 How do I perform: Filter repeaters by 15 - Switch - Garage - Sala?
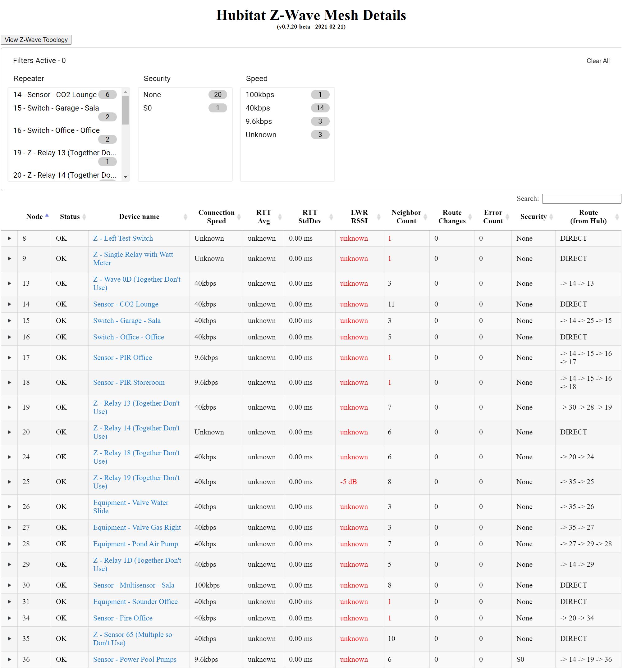[x=65, y=112]
